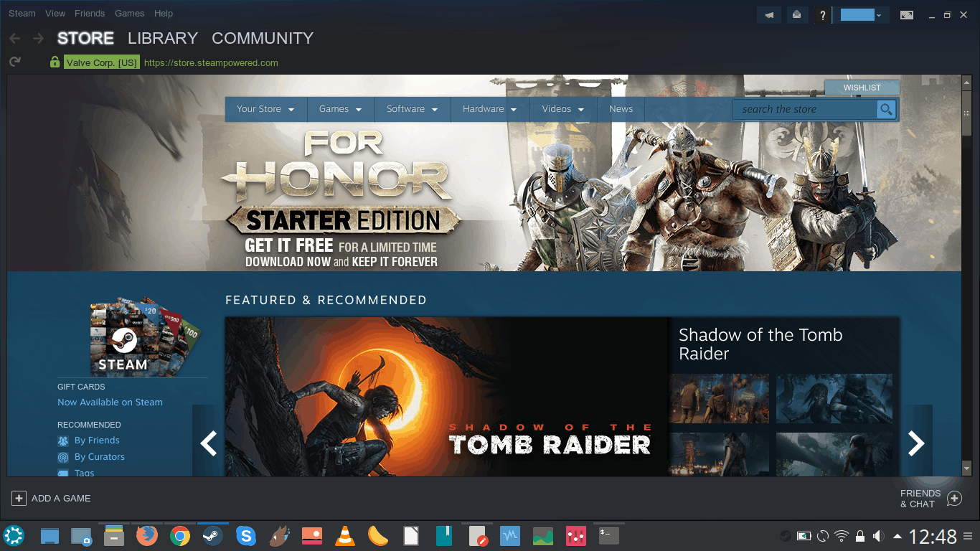Screen dimensions: 980x551
Task: Click the store URL address text
Action: click(x=211, y=62)
